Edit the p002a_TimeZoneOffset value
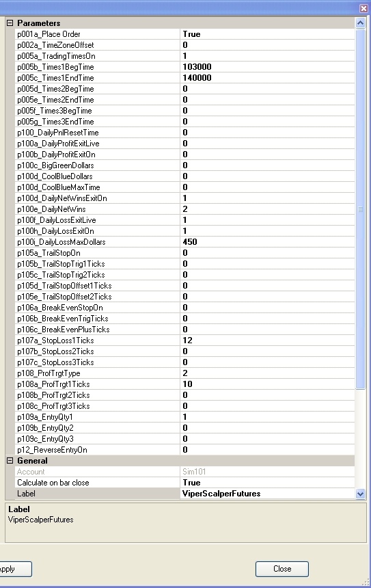The image size is (371, 588). click(267, 45)
